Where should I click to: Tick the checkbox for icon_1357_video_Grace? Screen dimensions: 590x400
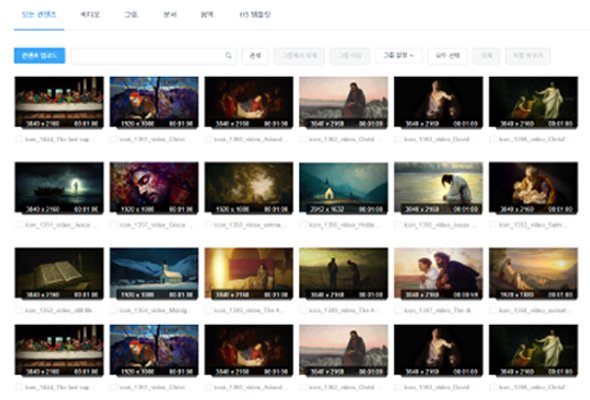pos(113,225)
